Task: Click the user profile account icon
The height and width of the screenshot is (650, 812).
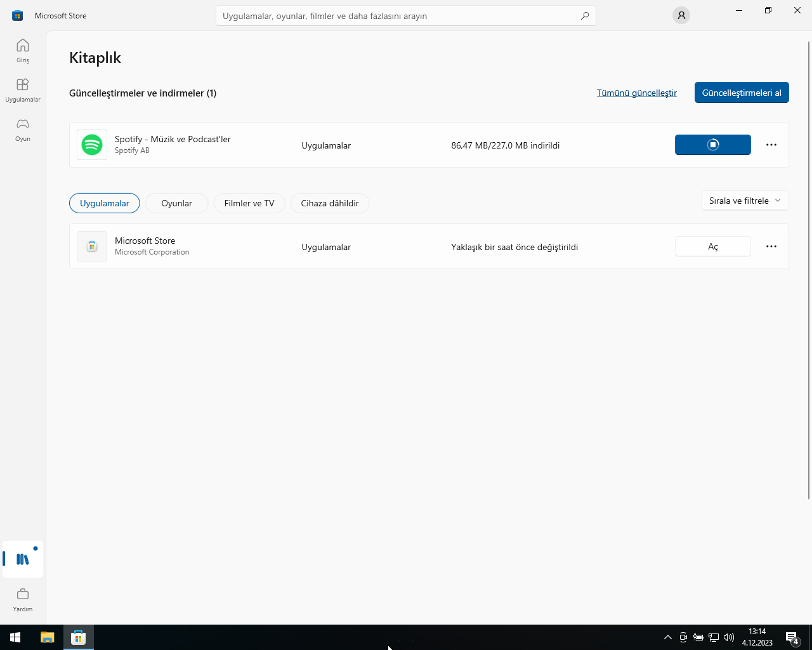Action: pyautogui.click(x=681, y=15)
